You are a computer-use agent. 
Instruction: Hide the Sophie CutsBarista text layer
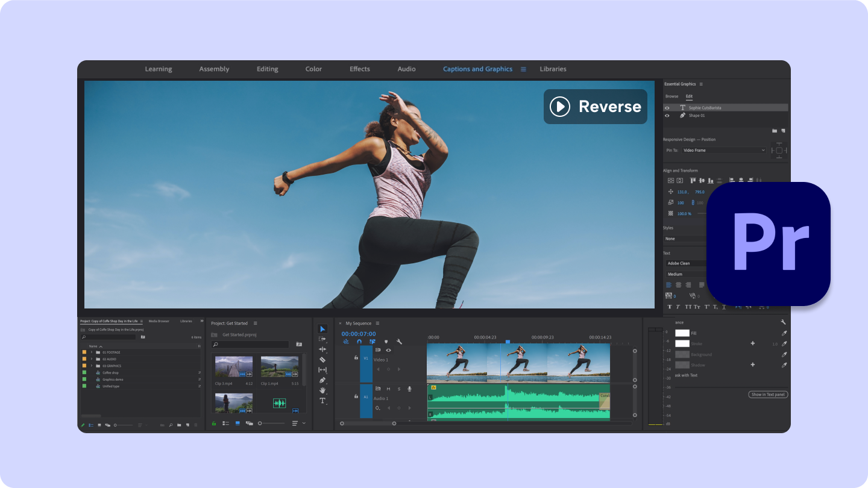coord(667,107)
